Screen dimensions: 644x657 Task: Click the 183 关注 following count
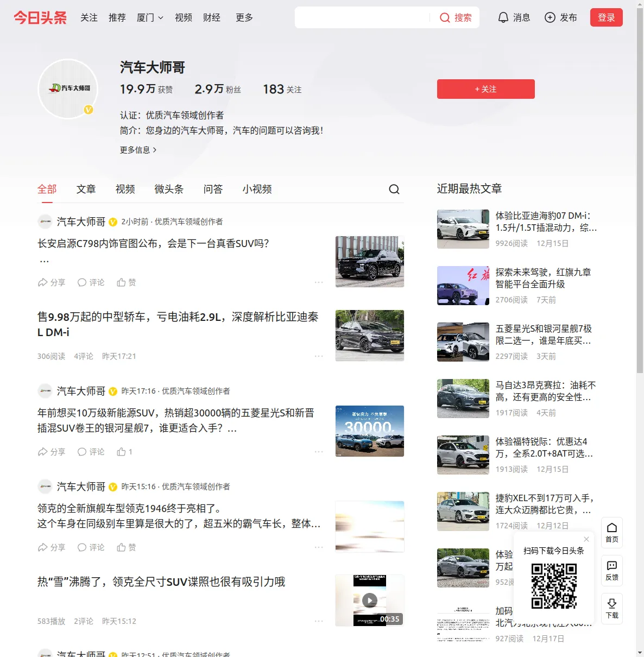point(282,89)
